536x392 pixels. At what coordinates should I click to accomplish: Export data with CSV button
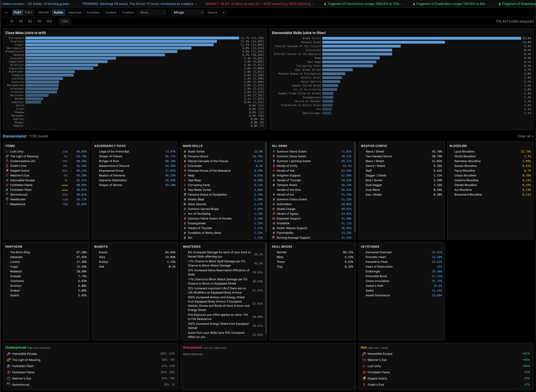pos(65,21)
